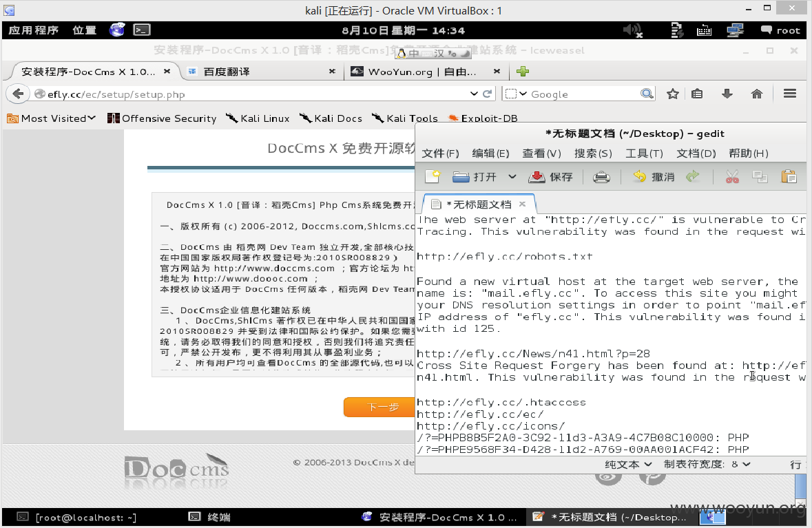Open the 纯文本 syntax dropdown in gedit
Image resolution: width=812 pixels, height=528 pixels.
coord(628,465)
